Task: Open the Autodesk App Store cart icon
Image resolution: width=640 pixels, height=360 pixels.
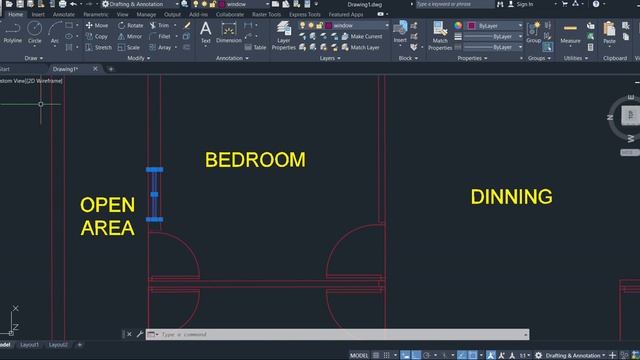Action: click(x=565, y=4)
